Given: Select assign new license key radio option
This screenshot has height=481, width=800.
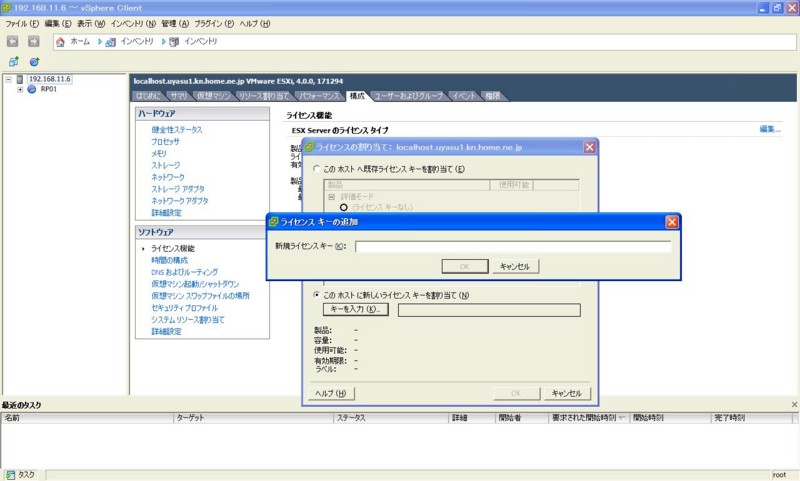Looking at the screenshot, I should click(317, 295).
